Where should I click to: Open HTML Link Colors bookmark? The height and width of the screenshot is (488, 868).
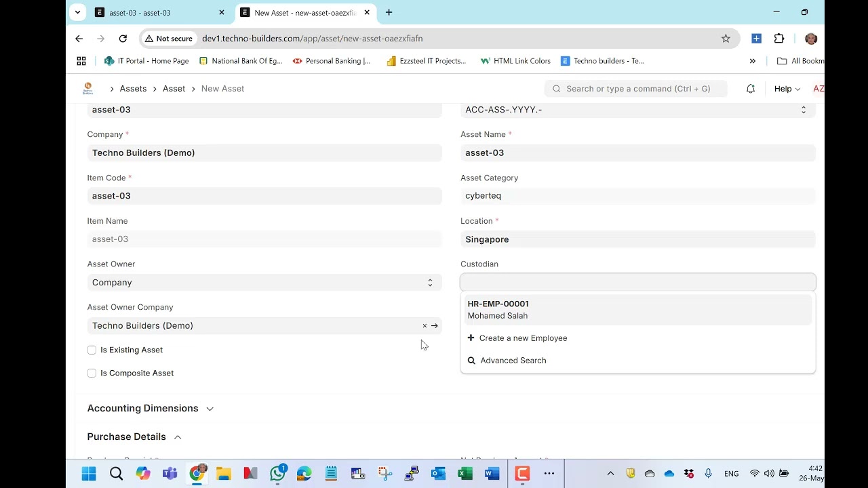(x=515, y=61)
